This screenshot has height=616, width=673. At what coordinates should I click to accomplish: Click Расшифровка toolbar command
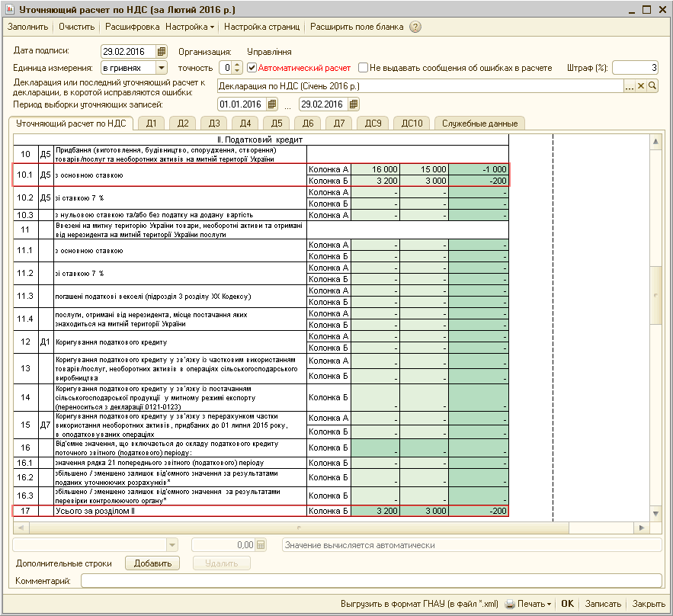[132, 27]
